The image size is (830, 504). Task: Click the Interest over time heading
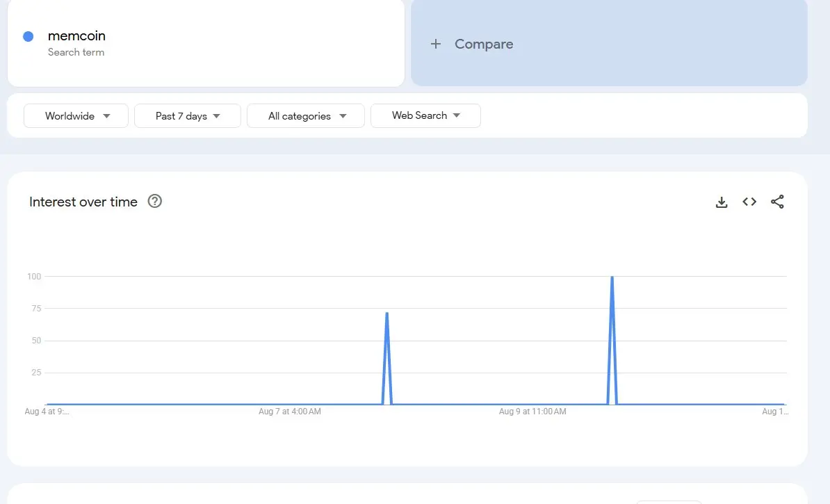83,202
